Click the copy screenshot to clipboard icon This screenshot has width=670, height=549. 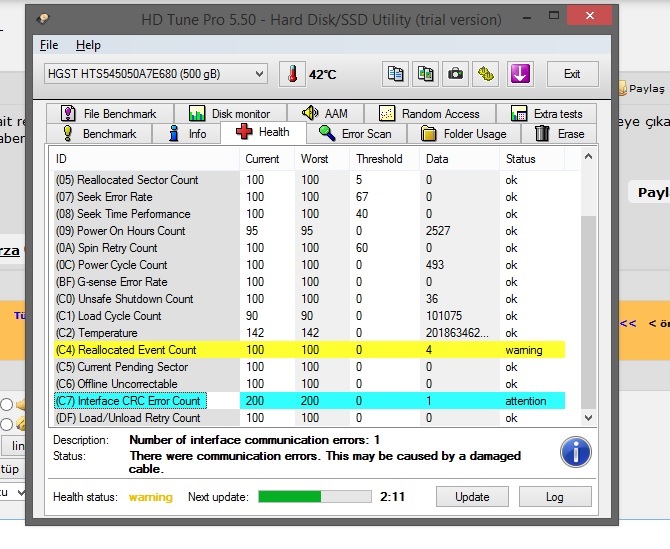click(x=425, y=74)
